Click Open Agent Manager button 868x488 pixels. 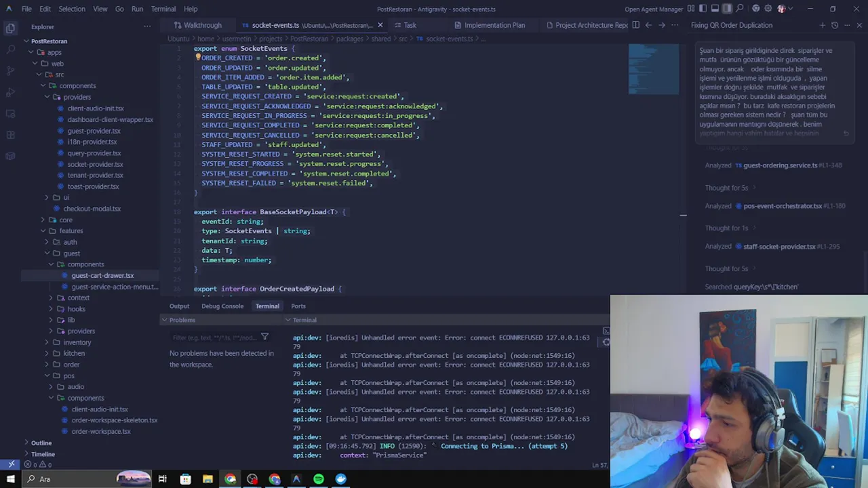[654, 9]
